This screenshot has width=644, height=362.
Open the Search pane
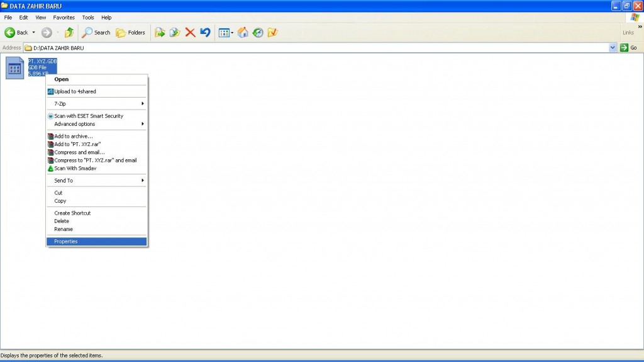(x=96, y=33)
